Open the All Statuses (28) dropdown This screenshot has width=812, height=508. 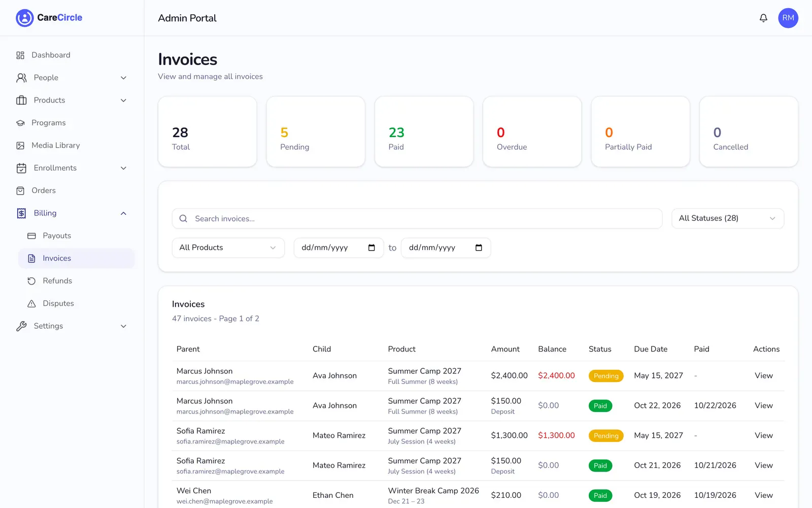tap(727, 218)
